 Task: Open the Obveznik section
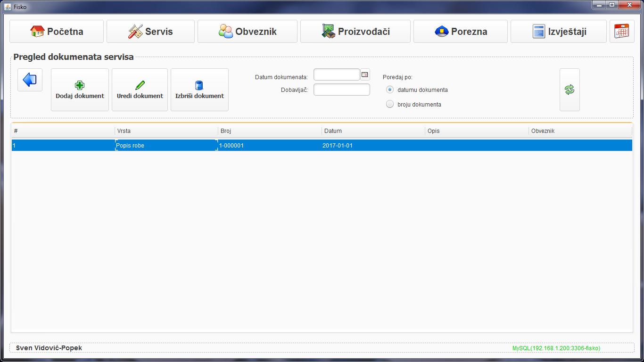pos(248,32)
